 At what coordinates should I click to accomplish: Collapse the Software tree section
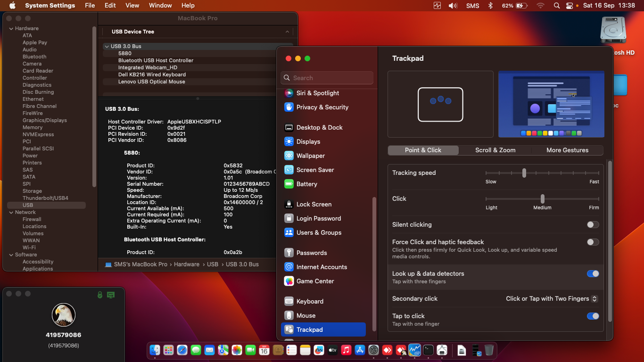click(11, 255)
